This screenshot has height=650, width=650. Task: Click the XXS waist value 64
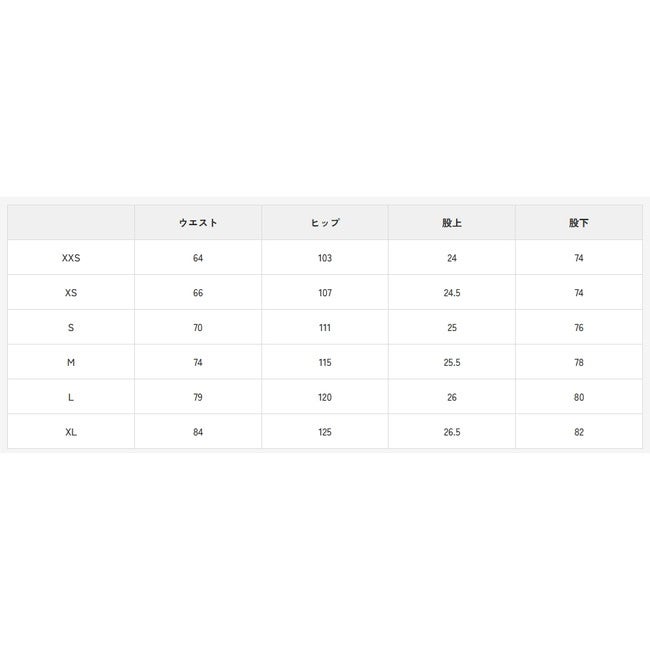tap(198, 258)
